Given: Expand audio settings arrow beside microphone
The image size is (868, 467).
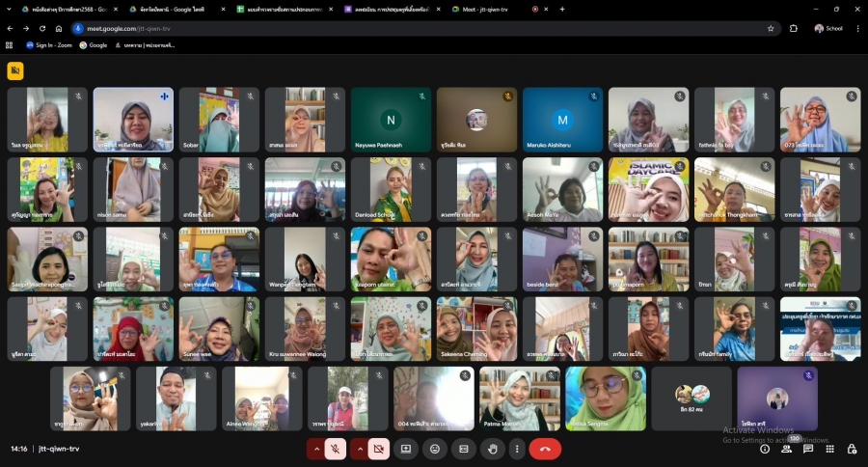Looking at the screenshot, I should tap(316, 449).
